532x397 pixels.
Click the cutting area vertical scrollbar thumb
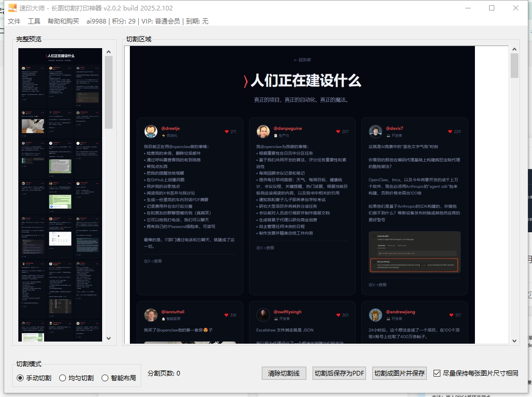pos(514,65)
